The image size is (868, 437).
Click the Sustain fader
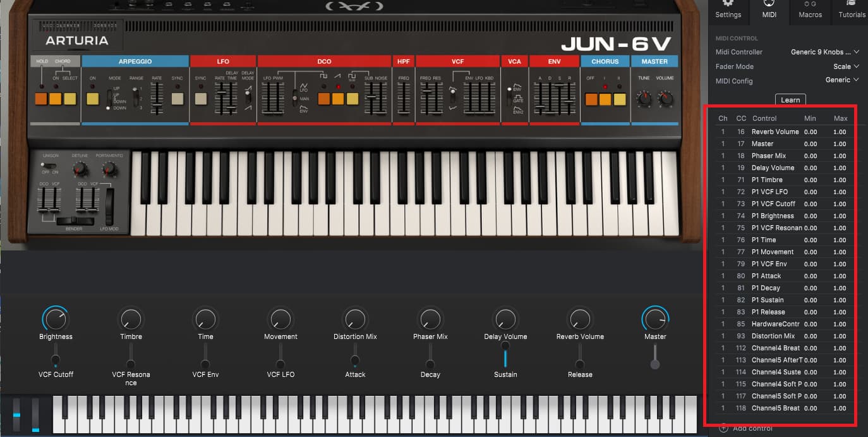(505, 355)
